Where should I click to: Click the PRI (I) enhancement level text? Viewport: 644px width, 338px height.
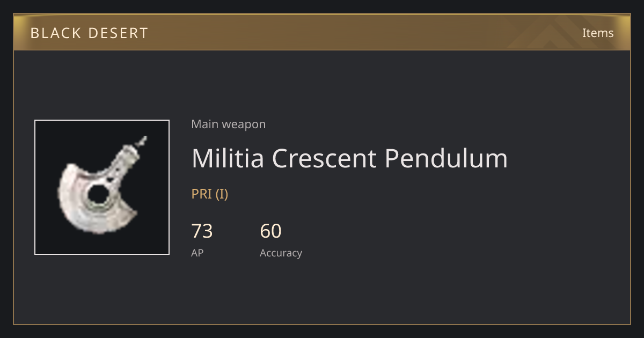210,194
